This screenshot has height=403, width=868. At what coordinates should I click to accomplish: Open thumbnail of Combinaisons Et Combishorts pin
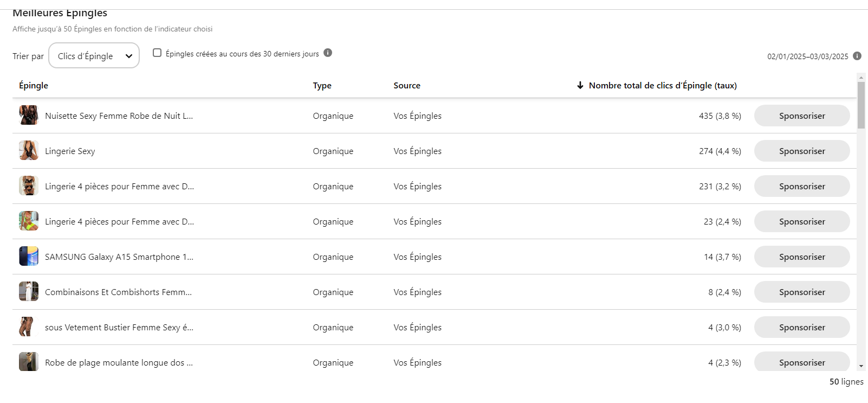point(29,291)
